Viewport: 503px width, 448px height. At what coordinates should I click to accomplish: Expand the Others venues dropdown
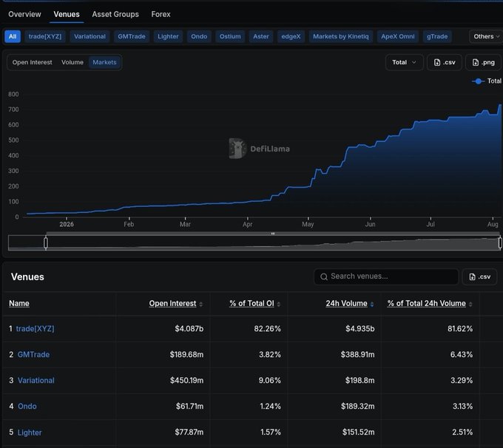486,36
